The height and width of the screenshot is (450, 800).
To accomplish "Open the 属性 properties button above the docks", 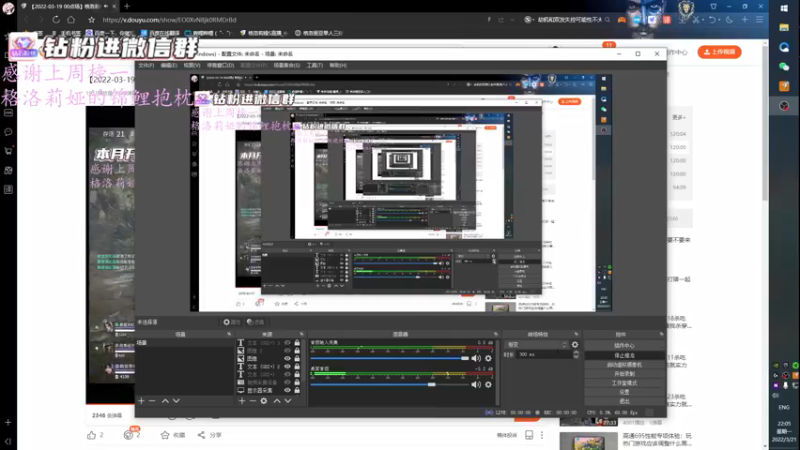I will click(x=232, y=322).
